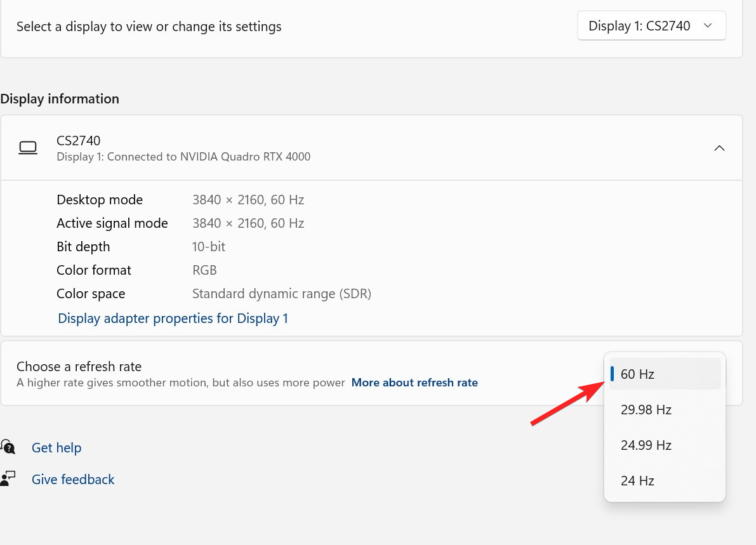756x545 pixels.
Task: Click the RGB Color format value
Action: [x=204, y=270]
